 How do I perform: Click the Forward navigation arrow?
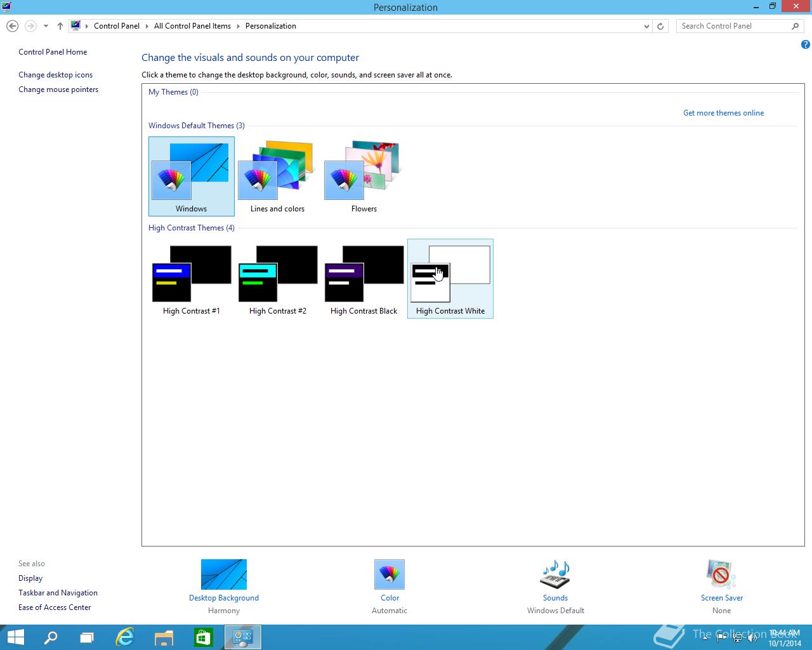(x=30, y=26)
